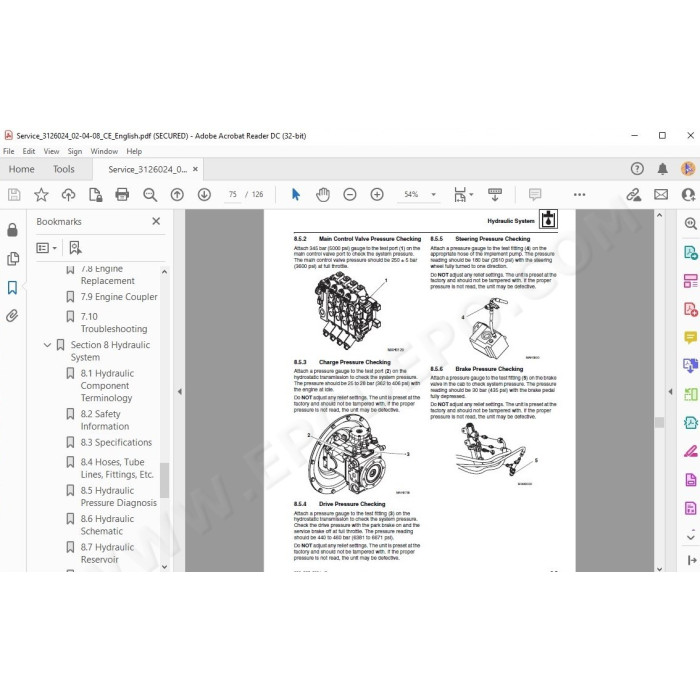Open 8.4 Hoses, Tube Lines bookmark

coord(117,468)
